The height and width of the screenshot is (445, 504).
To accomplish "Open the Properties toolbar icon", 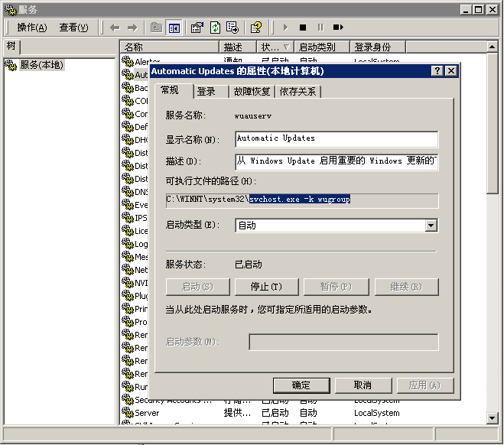I will (197, 28).
